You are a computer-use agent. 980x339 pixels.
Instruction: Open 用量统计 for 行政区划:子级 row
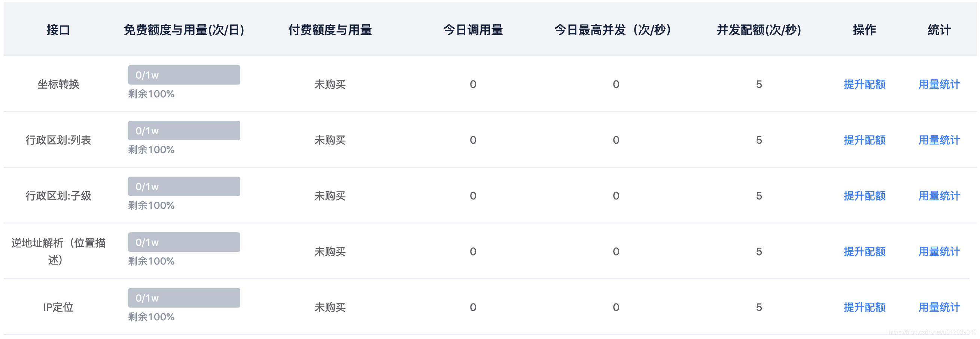pos(939,196)
